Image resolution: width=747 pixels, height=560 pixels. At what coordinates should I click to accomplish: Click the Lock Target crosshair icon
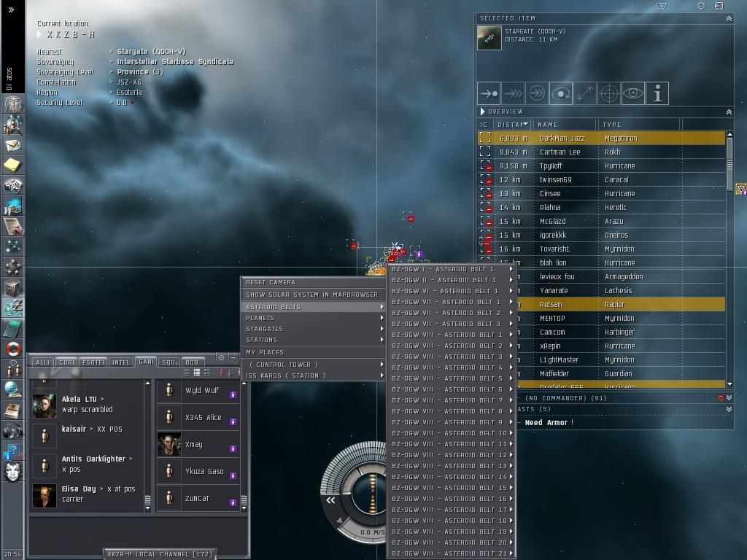point(609,93)
